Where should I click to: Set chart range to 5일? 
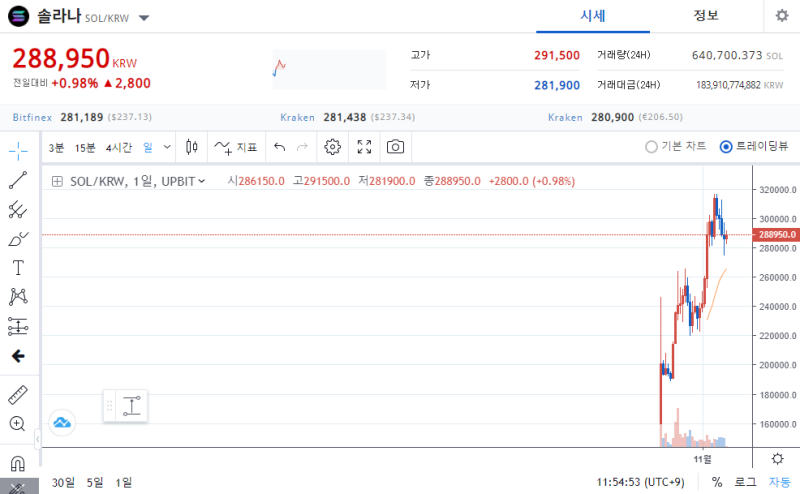pos(95,482)
